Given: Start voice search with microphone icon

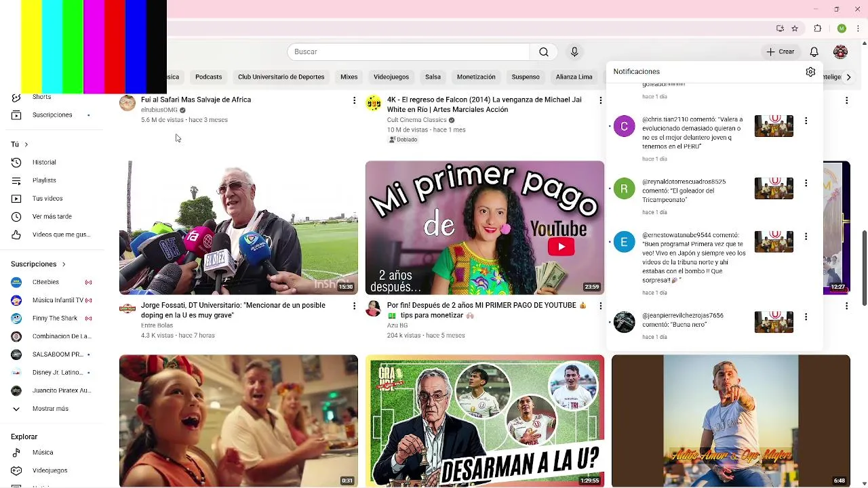Looking at the screenshot, I should [x=574, y=52].
